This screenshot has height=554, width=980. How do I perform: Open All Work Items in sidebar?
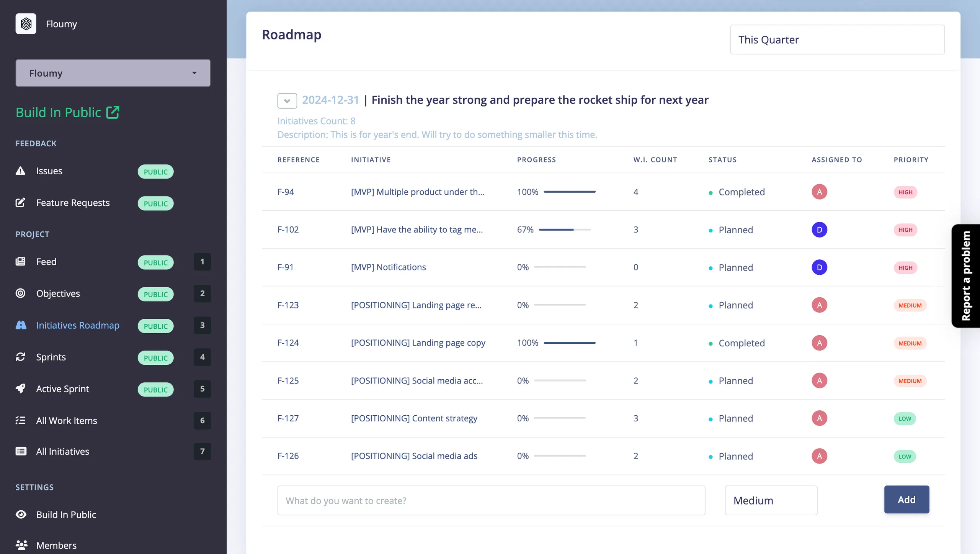coord(67,421)
